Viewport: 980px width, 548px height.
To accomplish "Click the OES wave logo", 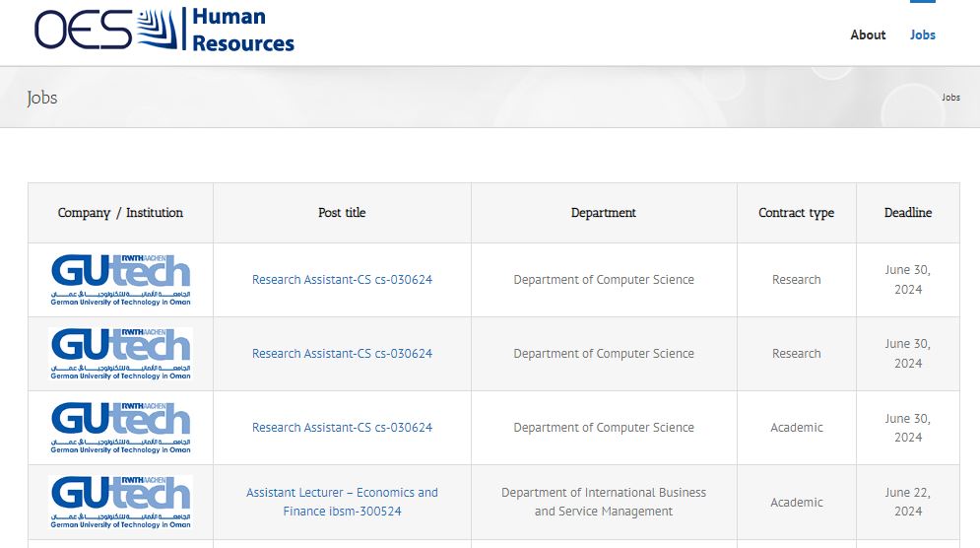I will point(106,30).
